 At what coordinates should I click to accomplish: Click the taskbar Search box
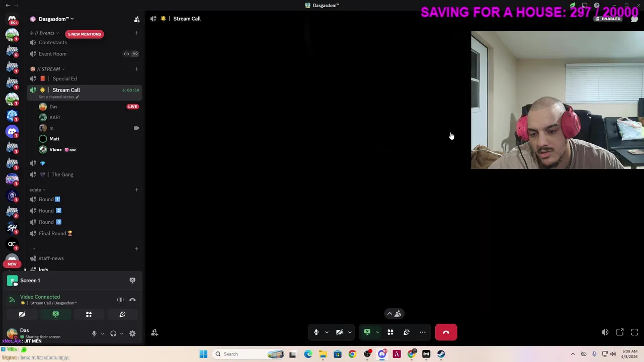pos(249,354)
